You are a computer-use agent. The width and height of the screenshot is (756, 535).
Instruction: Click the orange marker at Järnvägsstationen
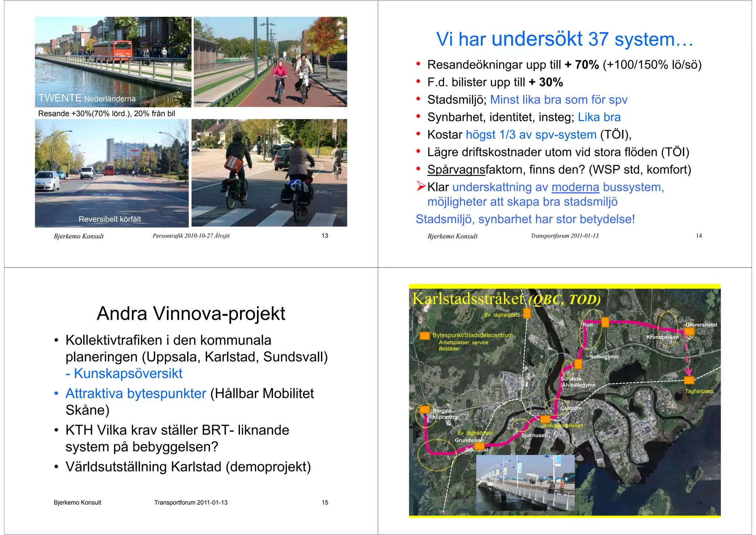pos(545,419)
